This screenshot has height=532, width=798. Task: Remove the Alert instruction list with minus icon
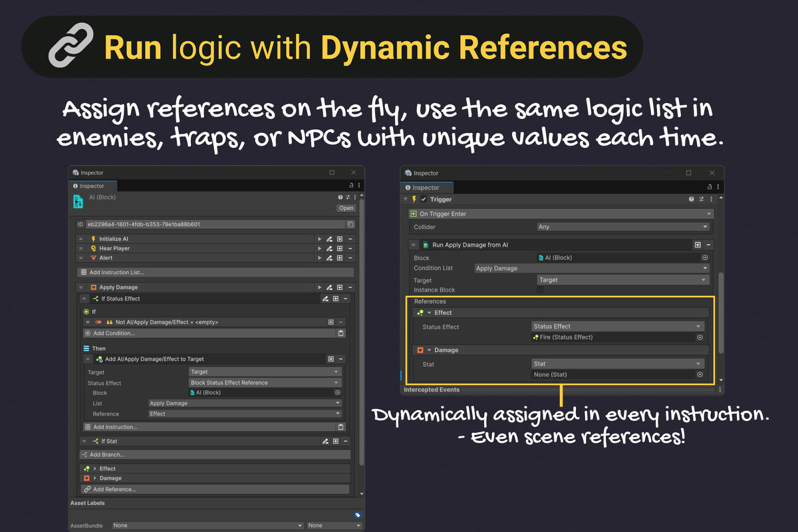[x=350, y=258]
